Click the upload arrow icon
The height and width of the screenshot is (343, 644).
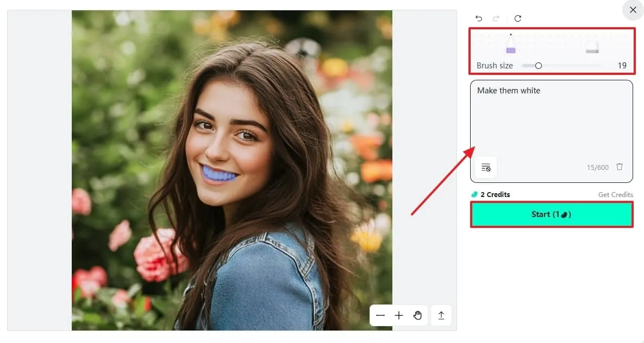point(441,315)
